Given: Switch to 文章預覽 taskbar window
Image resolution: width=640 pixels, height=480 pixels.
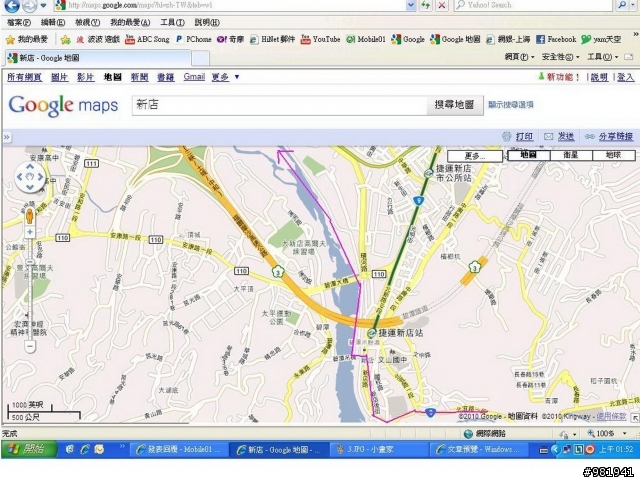Looking at the screenshot, I should (x=478, y=449).
